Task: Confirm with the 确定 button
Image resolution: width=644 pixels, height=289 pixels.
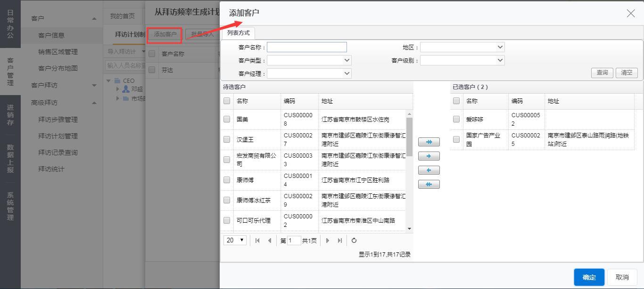Action: pyautogui.click(x=589, y=277)
